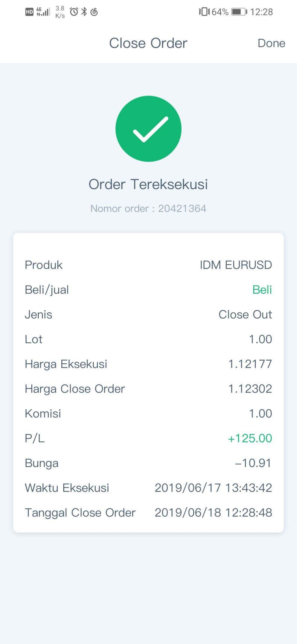Image resolution: width=297 pixels, height=644 pixels.
Task: Tap the IDM EURUSD product value
Action: [236, 265]
